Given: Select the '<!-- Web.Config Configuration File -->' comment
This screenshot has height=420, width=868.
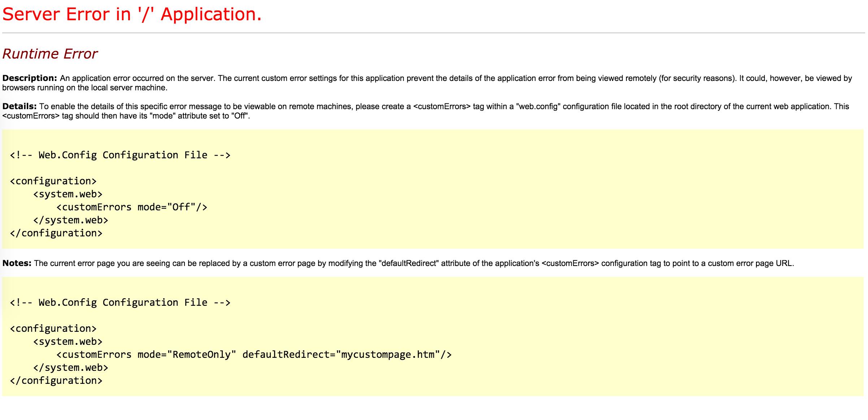Looking at the screenshot, I should [x=120, y=155].
